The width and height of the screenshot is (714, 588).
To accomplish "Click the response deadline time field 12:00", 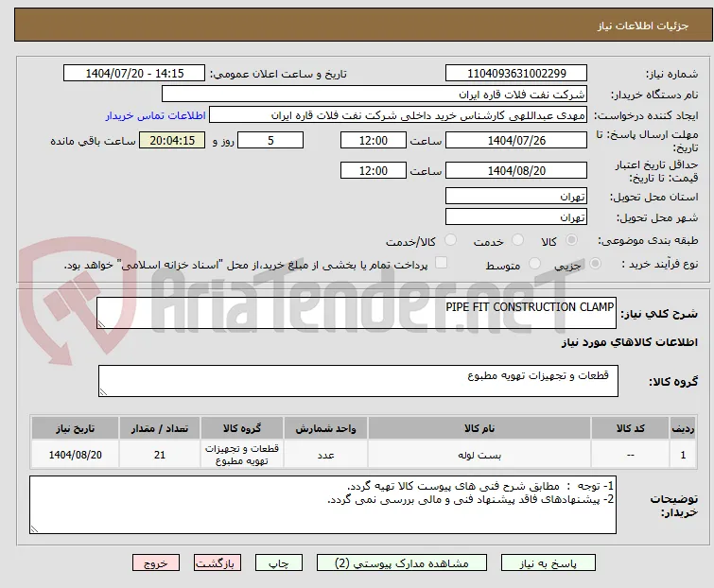I will (x=374, y=140).
